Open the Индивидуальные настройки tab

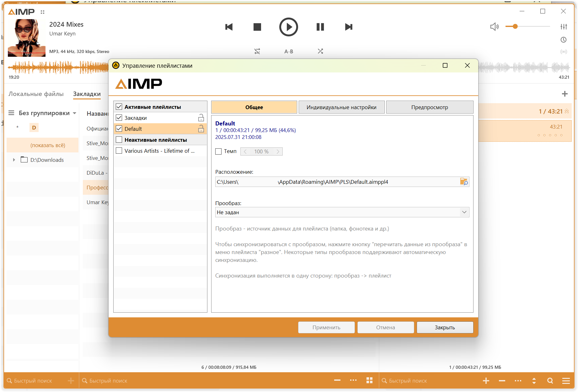point(341,107)
